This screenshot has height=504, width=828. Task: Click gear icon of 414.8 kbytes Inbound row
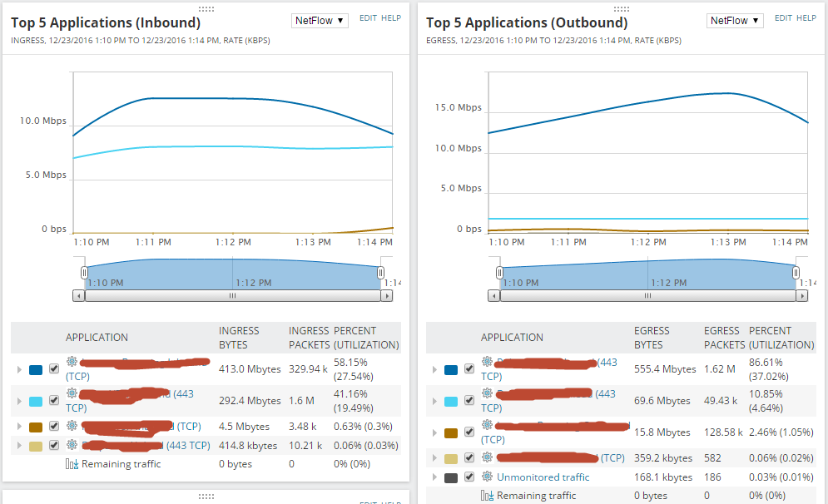click(x=72, y=444)
